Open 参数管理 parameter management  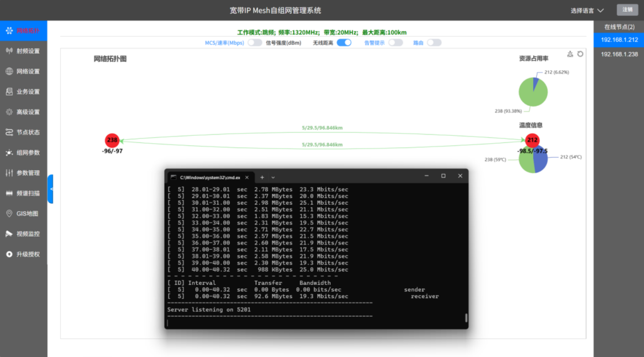click(23, 173)
